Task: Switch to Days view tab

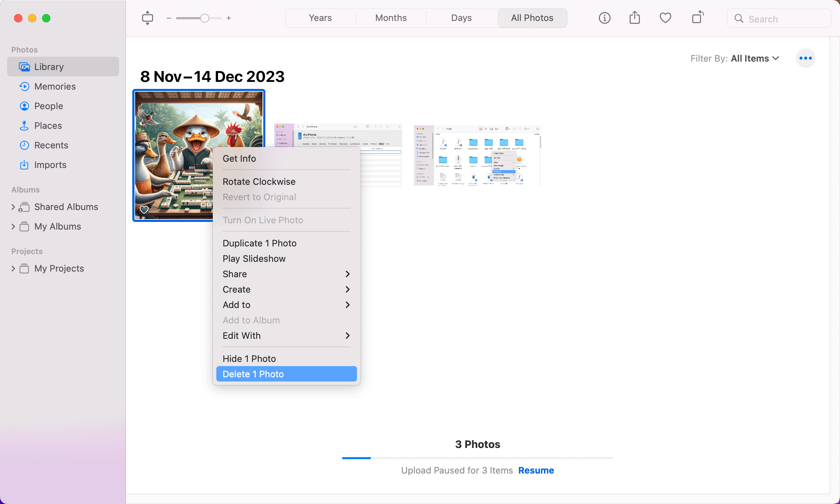Action: tap(461, 17)
